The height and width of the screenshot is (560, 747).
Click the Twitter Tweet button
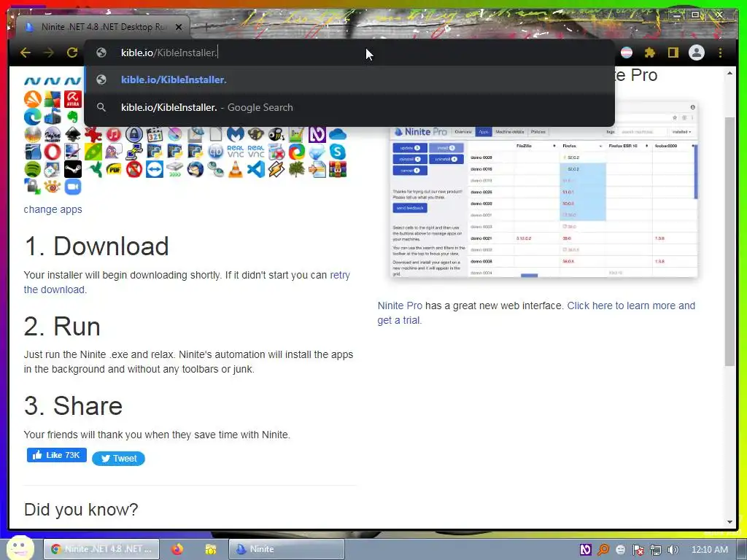pyautogui.click(x=119, y=459)
